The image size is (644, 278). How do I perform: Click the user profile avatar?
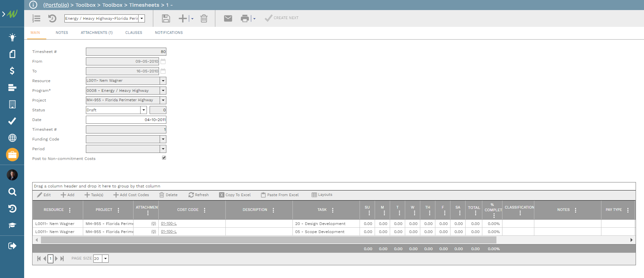pos(12,175)
